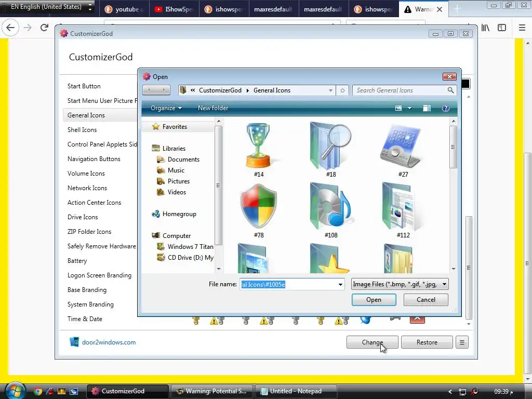Switch to Untitled - Notepad taskbar button
Screen dimensions: 532x399
pyautogui.click(x=296, y=391)
